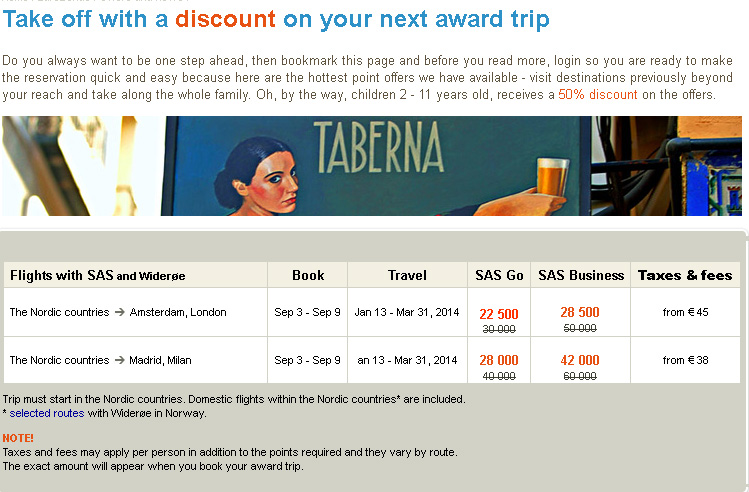Click the Taberna banner image
Screen dimensions: 749x492
tap(371, 166)
